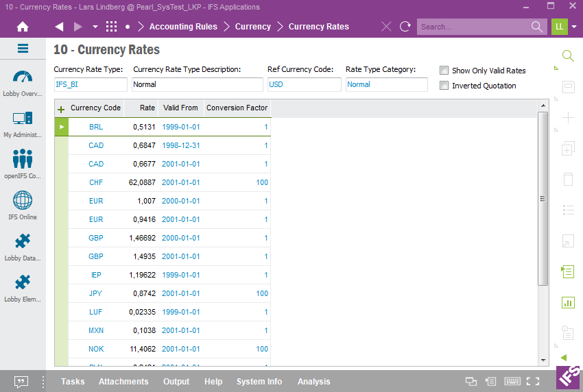Click the list view icon in right panel
583x392 pixels.
(x=568, y=210)
